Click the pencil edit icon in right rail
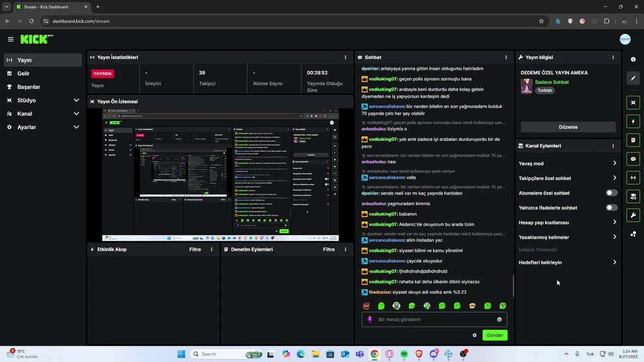644x362 pixels. pyautogui.click(x=633, y=78)
